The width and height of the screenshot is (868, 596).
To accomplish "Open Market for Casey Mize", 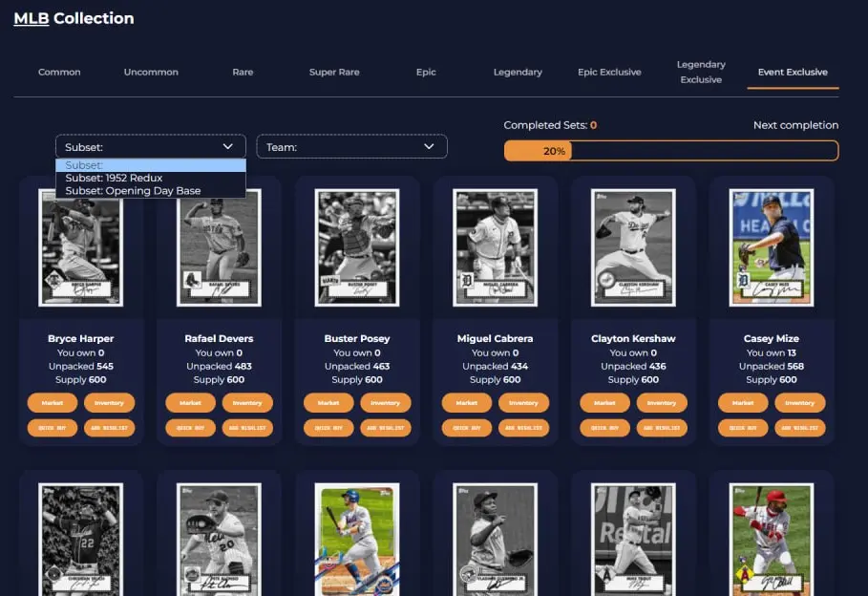I will click(x=743, y=403).
